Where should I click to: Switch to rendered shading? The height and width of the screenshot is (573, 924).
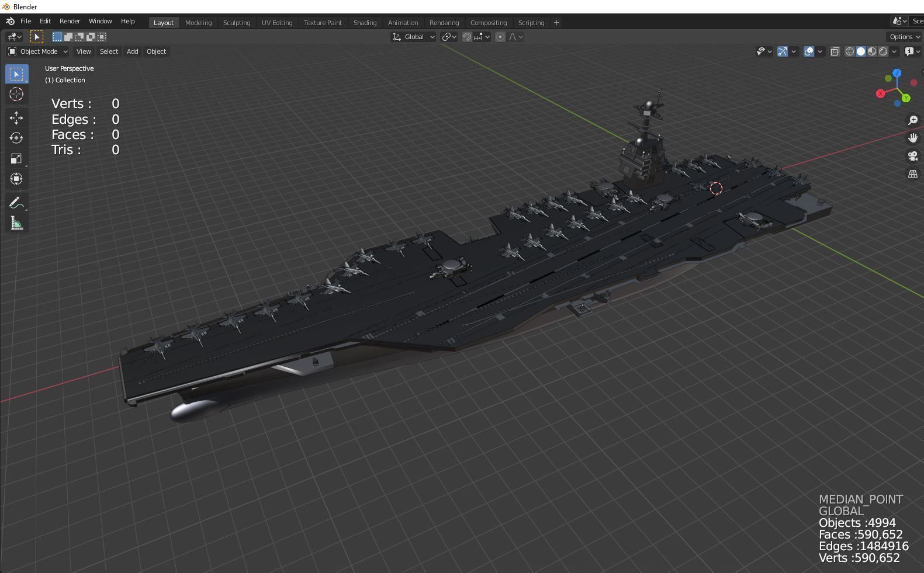(883, 51)
